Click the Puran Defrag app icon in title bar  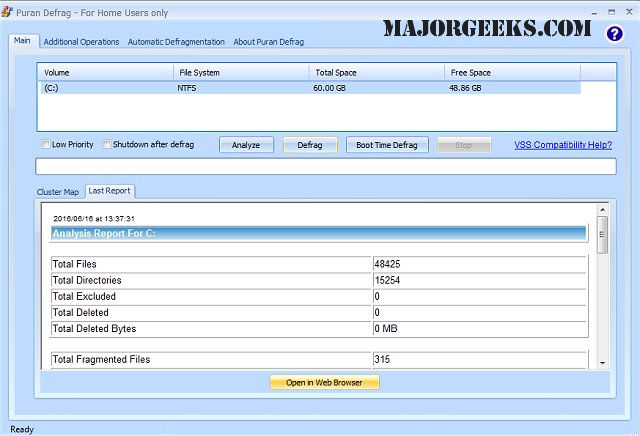point(7,12)
